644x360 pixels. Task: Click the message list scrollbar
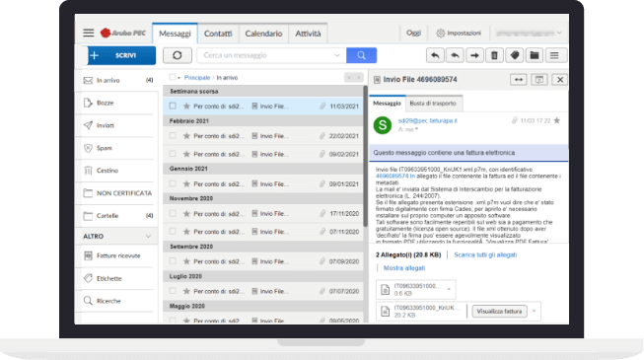[365, 156]
